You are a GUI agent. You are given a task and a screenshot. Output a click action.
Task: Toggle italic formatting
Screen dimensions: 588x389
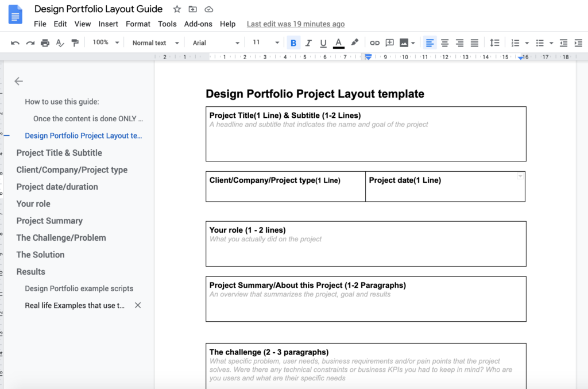(308, 43)
